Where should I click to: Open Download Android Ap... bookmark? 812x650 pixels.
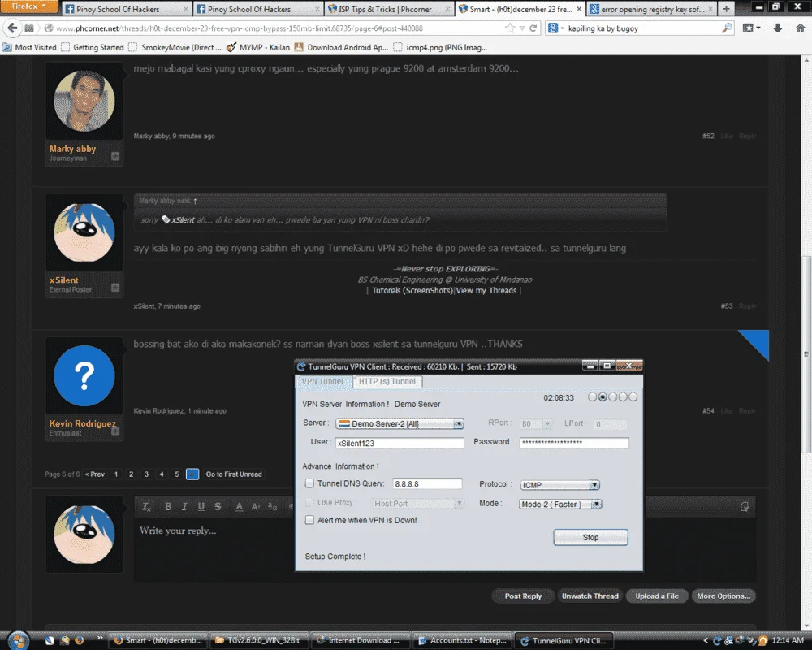pos(341,47)
